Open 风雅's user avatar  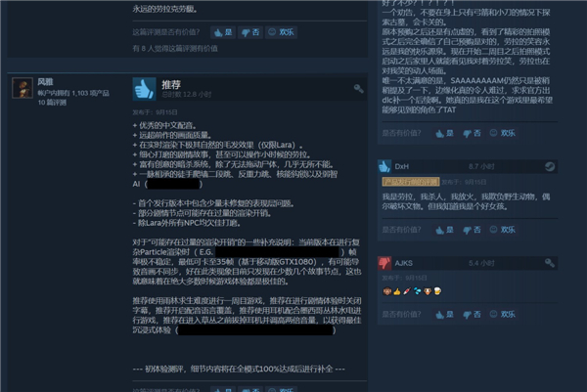pos(23,88)
